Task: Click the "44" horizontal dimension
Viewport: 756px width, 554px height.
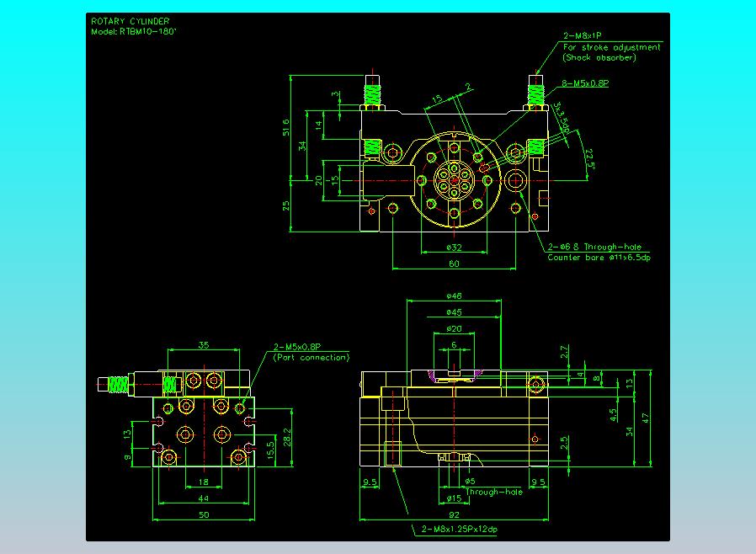Action: tap(204, 498)
